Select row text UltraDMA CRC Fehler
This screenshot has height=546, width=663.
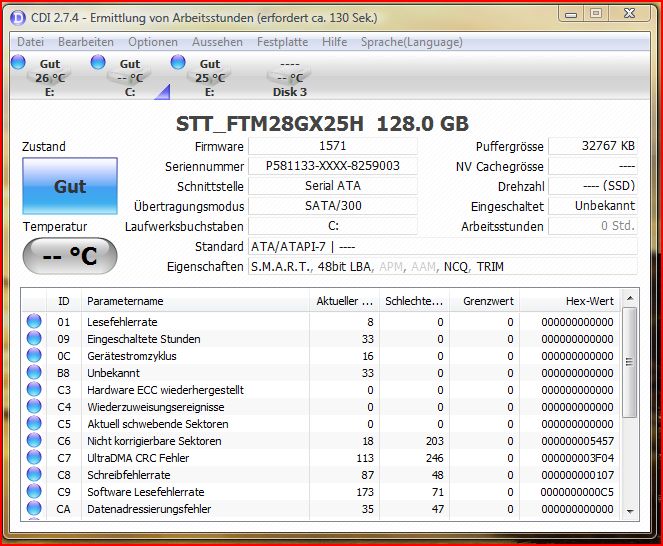tap(138, 458)
